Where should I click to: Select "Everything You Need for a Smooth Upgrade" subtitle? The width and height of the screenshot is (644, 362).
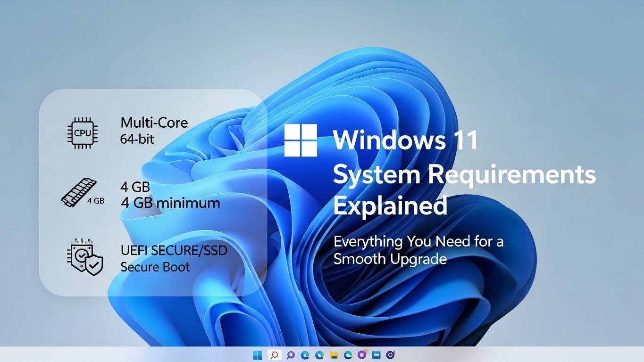pyautogui.click(x=418, y=250)
